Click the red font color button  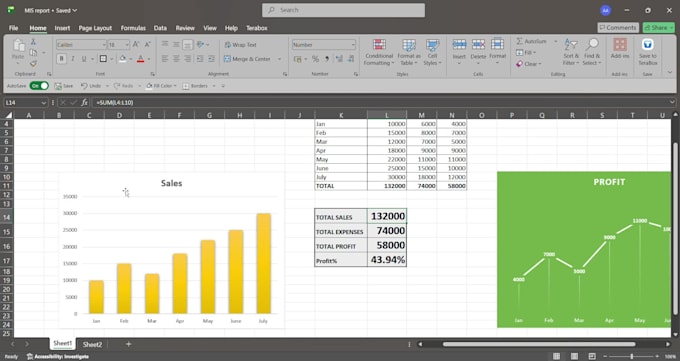pos(141,59)
